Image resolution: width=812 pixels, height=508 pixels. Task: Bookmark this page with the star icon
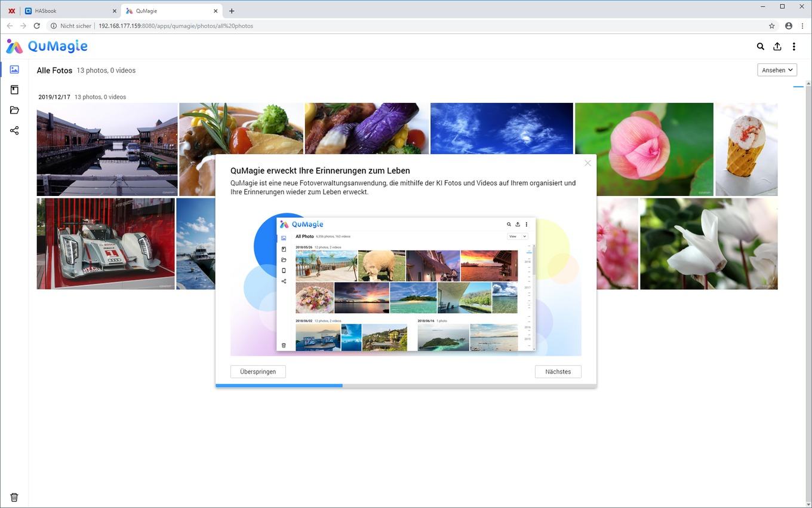[771, 26]
